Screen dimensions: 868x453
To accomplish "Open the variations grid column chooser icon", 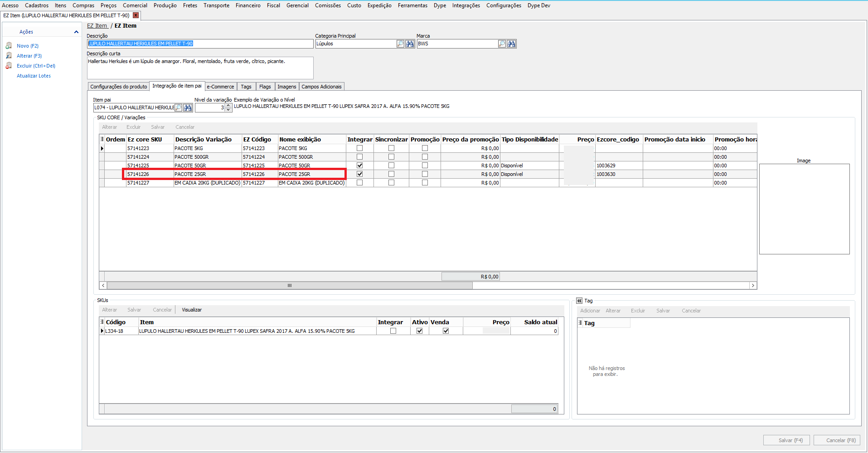I will tap(102, 139).
